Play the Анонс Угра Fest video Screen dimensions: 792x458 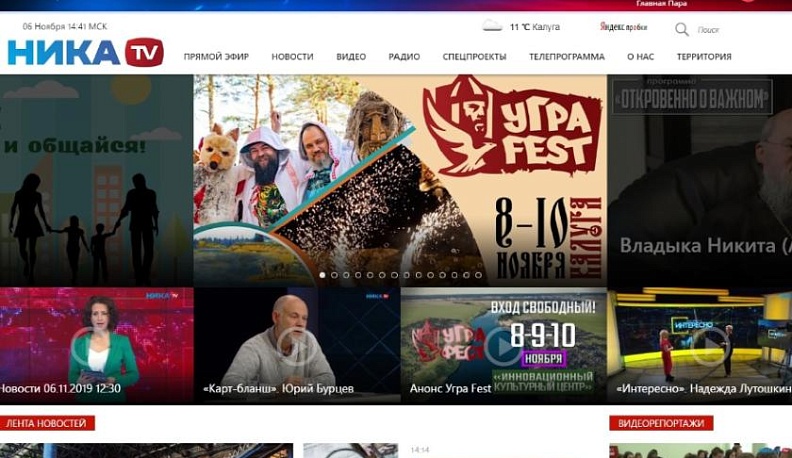tap(502, 345)
